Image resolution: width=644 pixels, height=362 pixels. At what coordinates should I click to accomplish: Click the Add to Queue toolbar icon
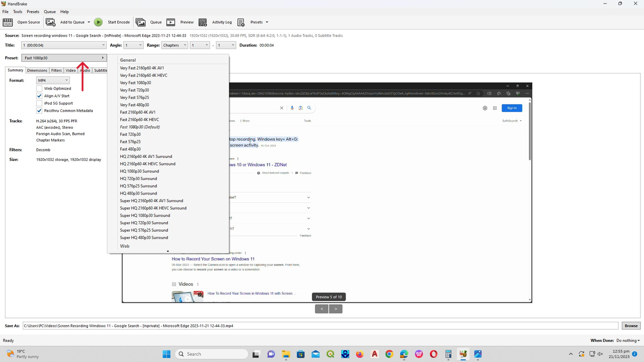point(51,22)
